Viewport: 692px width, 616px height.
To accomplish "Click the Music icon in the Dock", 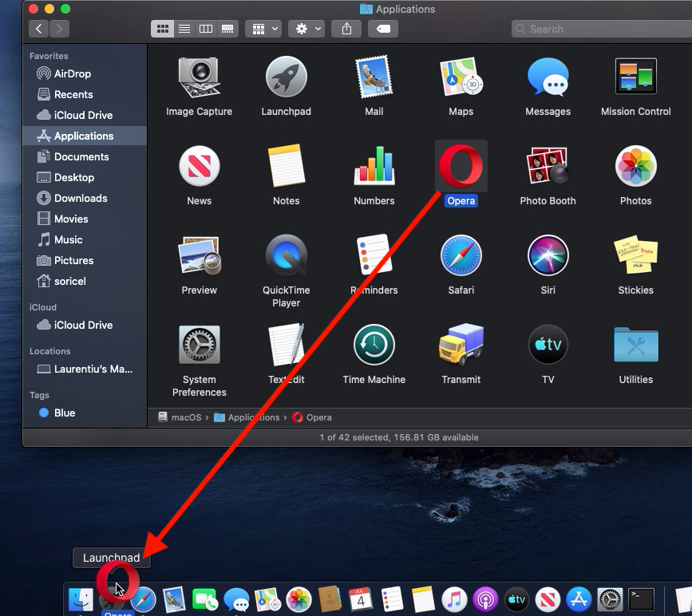I will click(454, 599).
